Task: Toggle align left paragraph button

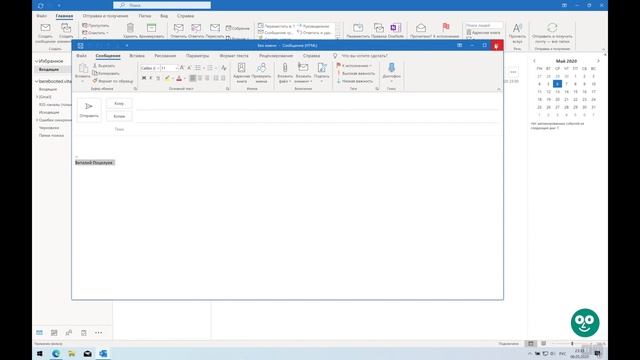Action: coord(193,78)
